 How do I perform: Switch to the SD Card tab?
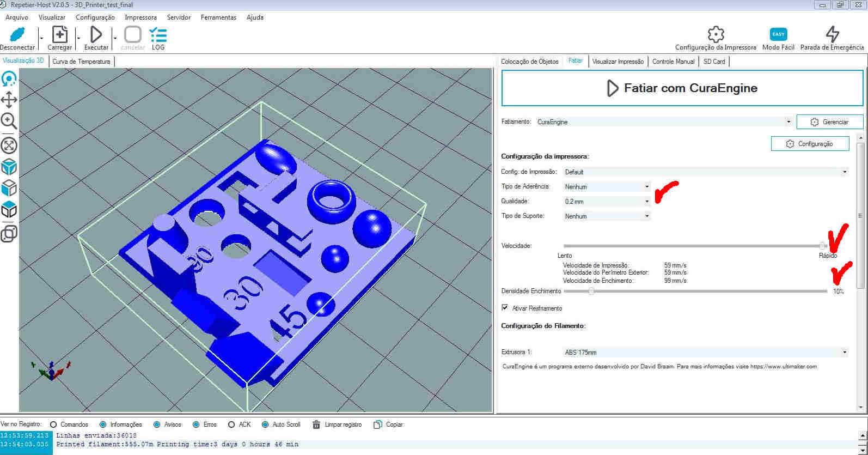tap(714, 62)
